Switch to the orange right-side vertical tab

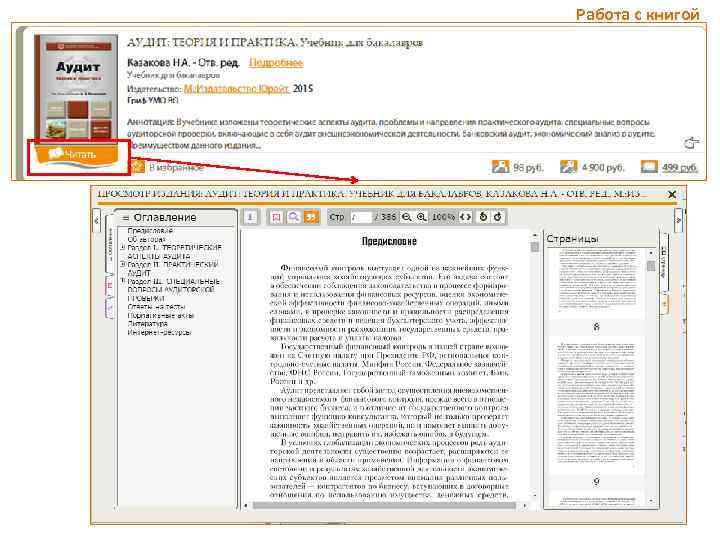point(664,304)
